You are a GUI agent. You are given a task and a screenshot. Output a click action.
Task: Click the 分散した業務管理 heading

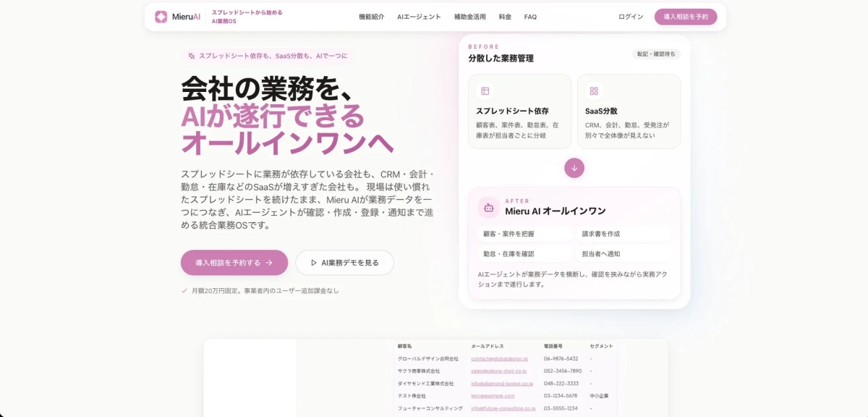[x=501, y=59]
